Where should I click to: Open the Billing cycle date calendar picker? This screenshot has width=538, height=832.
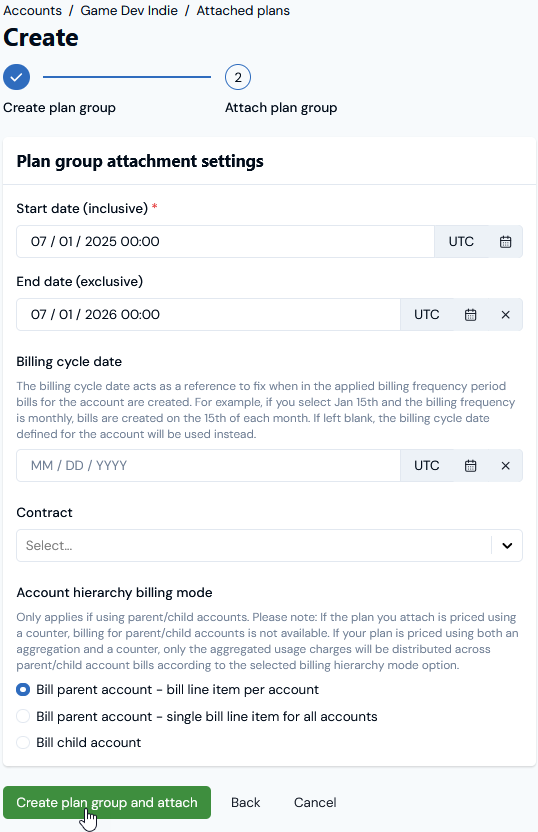click(470, 466)
